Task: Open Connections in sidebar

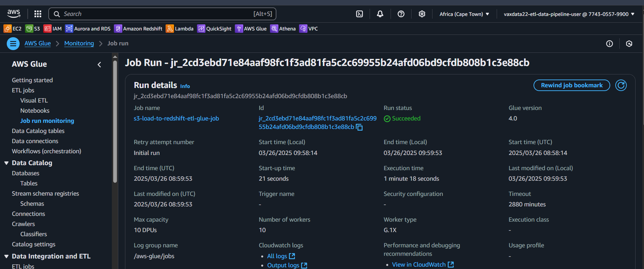Action: pos(28,214)
